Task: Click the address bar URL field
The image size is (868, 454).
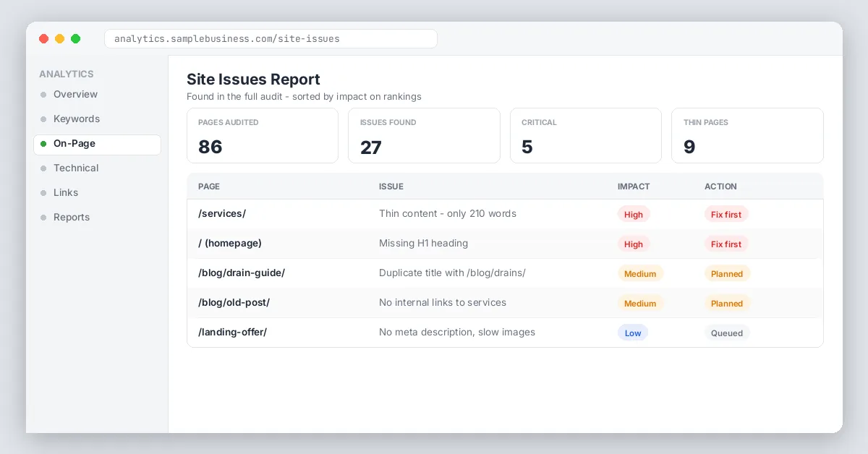Action: coord(271,38)
